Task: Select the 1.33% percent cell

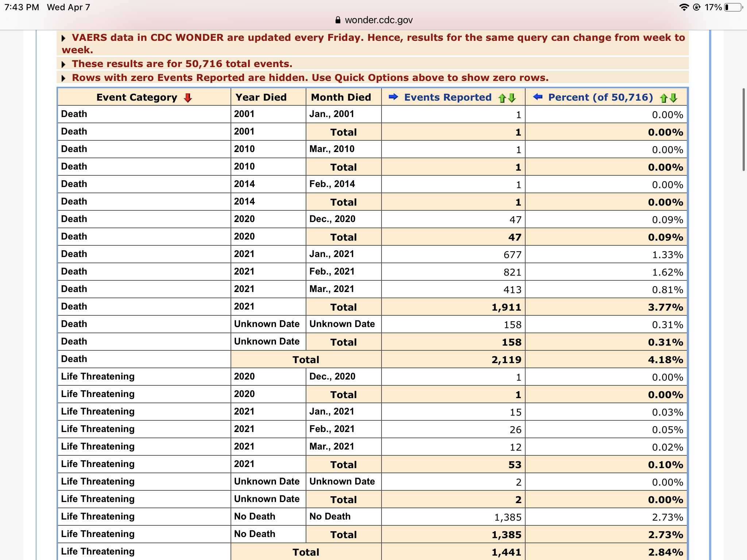Action: 606,254
